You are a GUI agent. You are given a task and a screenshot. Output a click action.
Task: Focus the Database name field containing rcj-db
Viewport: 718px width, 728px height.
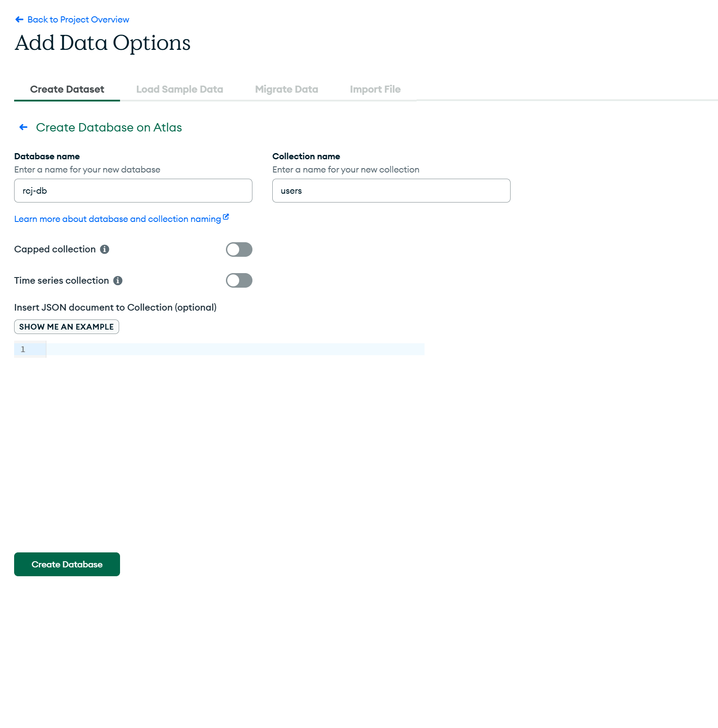133,191
